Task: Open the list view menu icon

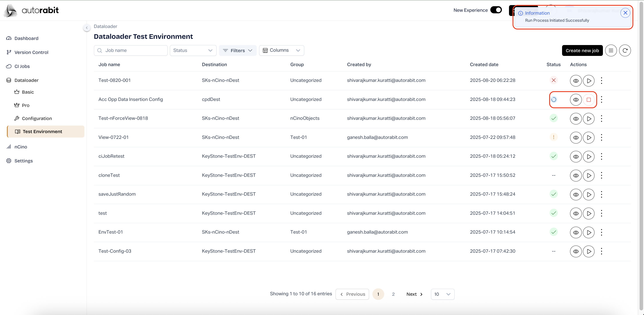Action: click(611, 50)
